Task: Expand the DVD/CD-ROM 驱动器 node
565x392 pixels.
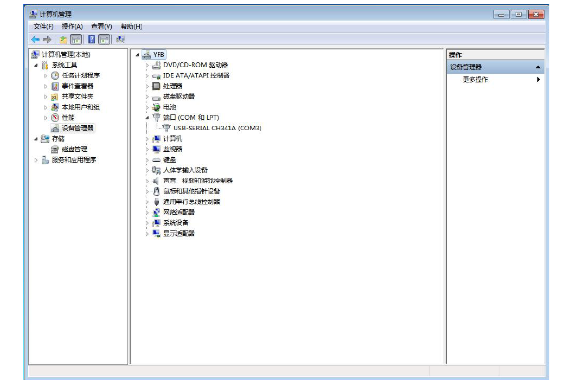Action: coord(147,65)
